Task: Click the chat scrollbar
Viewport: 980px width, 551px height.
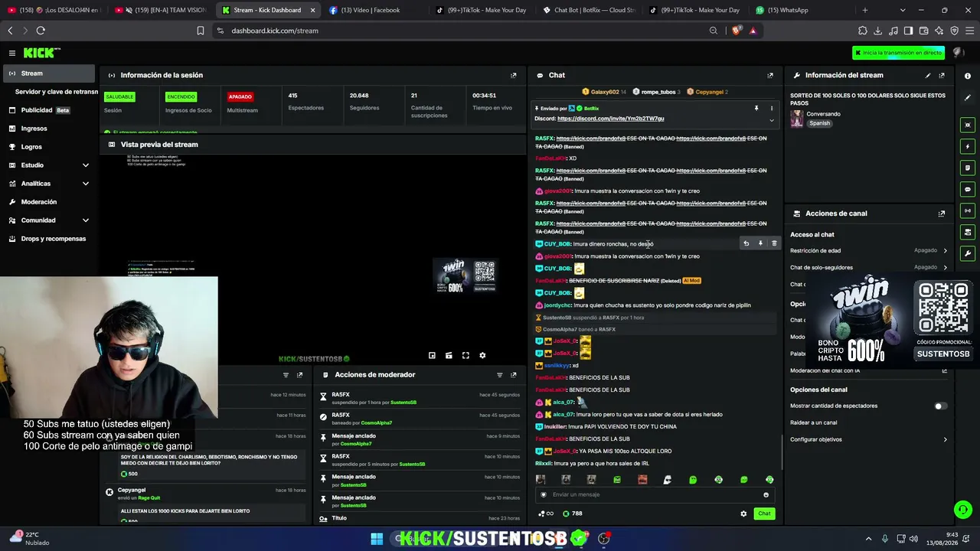Action: (782, 452)
